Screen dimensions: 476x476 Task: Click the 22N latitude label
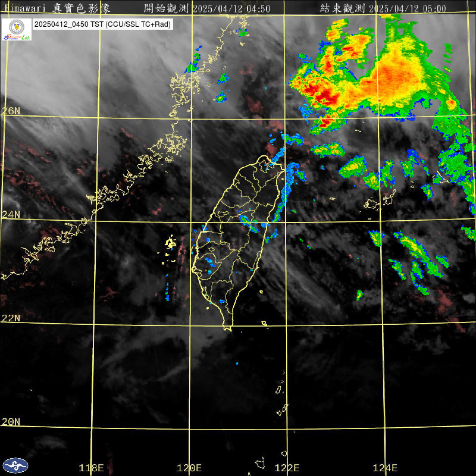[x=10, y=318]
